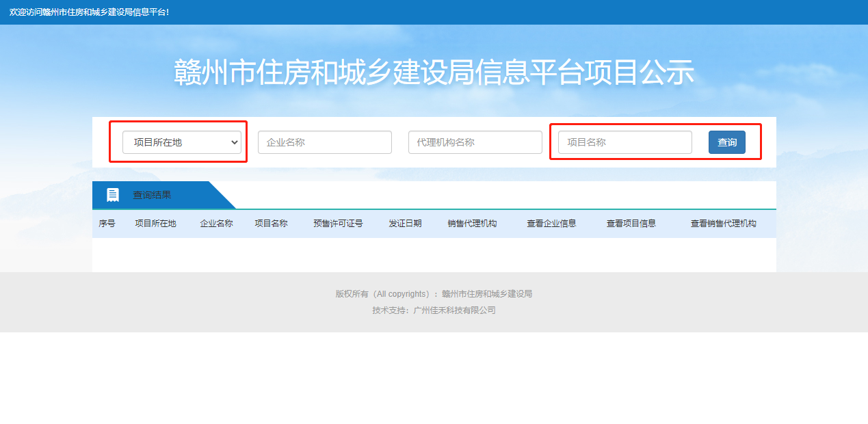Expand the project location selector arrow

(x=236, y=142)
